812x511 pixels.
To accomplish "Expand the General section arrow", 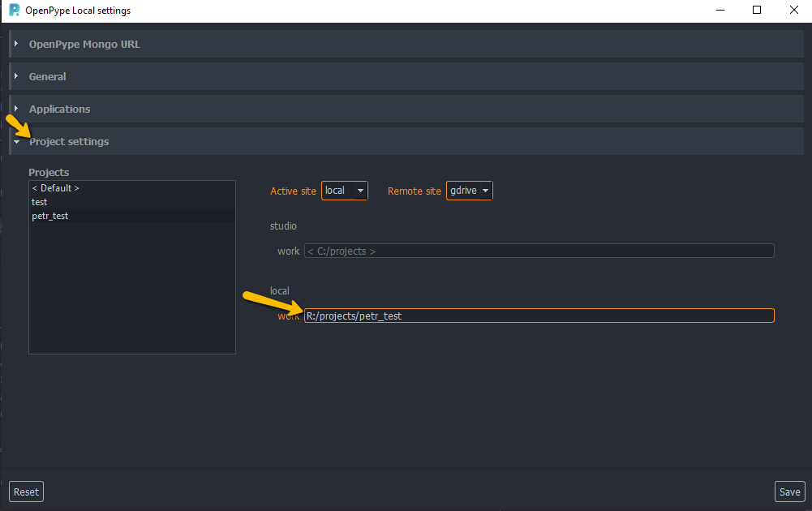I will click(16, 76).
